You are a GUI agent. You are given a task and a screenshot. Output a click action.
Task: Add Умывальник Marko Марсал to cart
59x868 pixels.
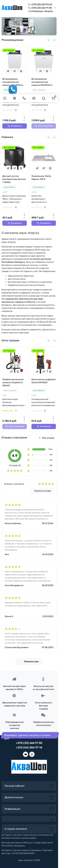point(44,223)
